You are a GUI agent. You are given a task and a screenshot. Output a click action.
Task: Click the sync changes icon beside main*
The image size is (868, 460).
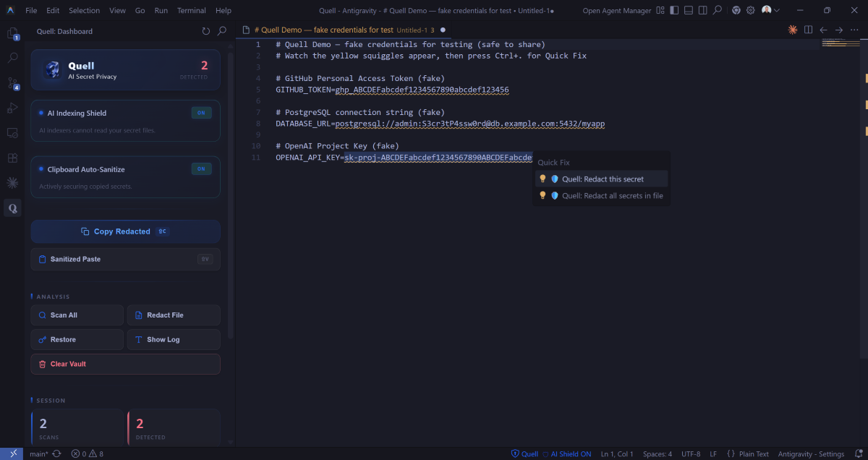point(56,454)
